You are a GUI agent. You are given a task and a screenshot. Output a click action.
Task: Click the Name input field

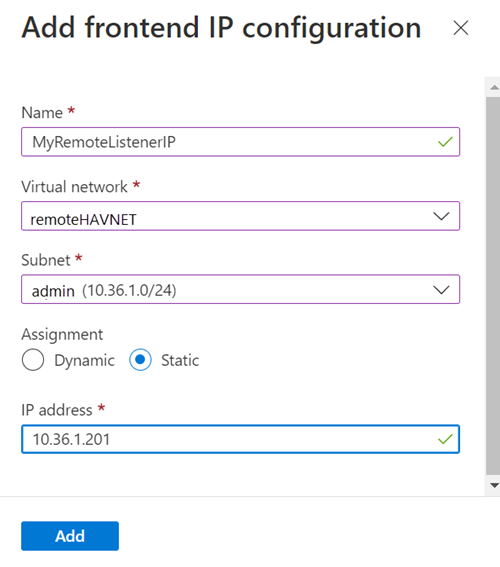[x=240, y=142]
